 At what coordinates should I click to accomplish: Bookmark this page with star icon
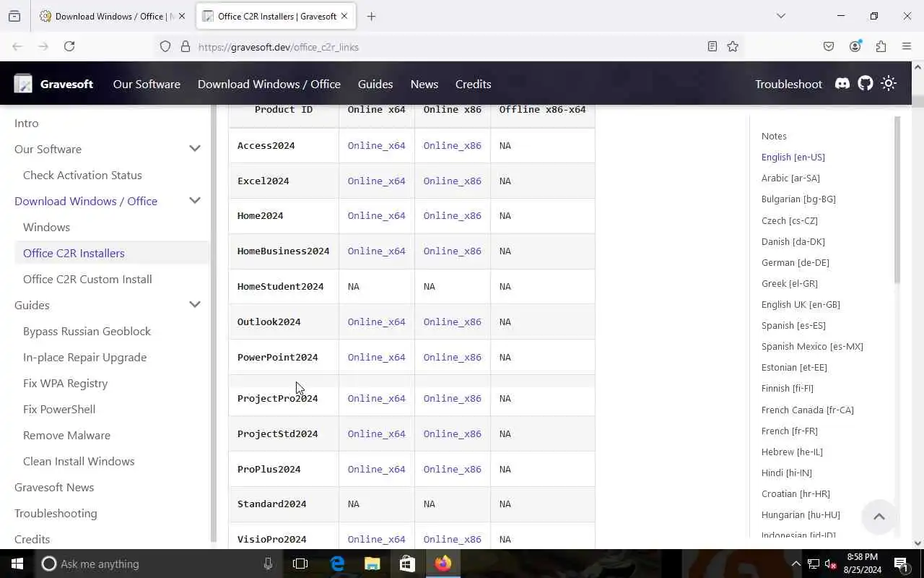pos(733,46)
